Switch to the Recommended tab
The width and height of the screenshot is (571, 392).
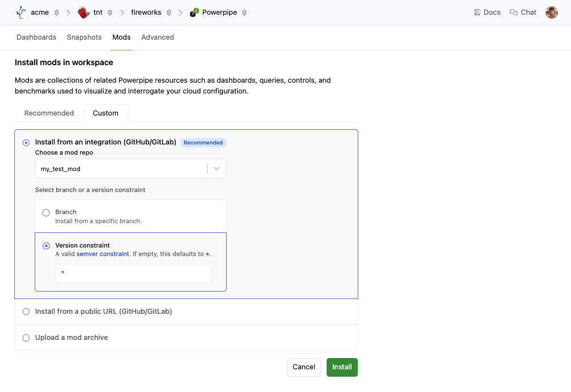click(49, 113)
